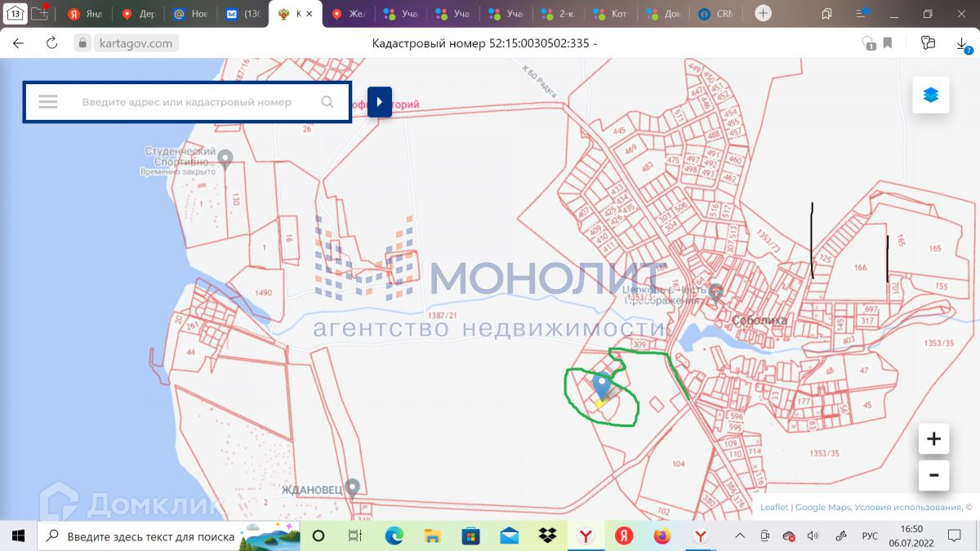Click the magnifier search icon
This screenshot has width=980, height=551.
(327, 102)
